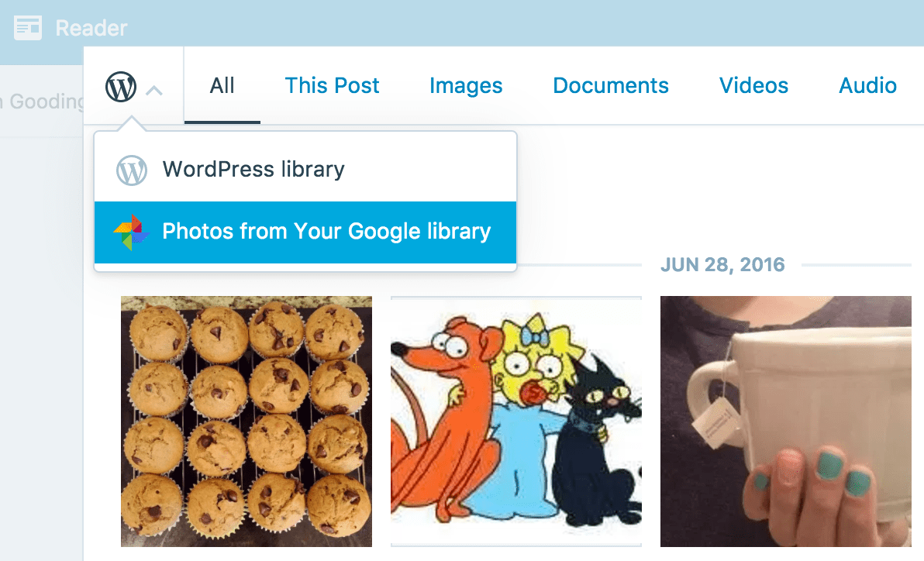
Task: Click the JUN 28, 2016 date header
Action: coord(722,264)
